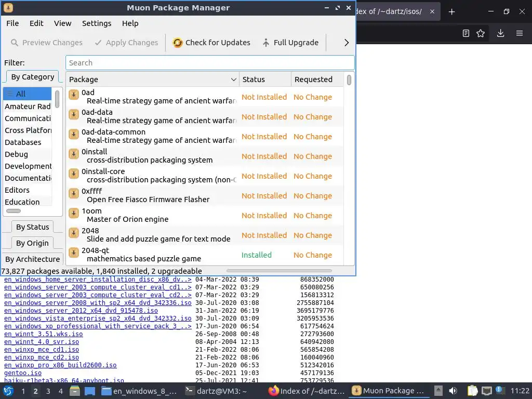The image size is (532, 399).
Task: Open the Edit menu
Action: (36, 23)
